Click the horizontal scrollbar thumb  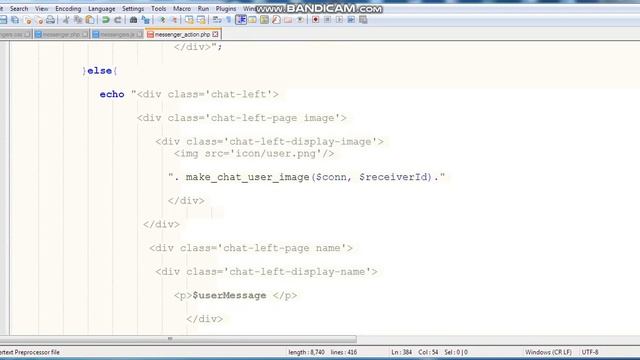[178, 339]
